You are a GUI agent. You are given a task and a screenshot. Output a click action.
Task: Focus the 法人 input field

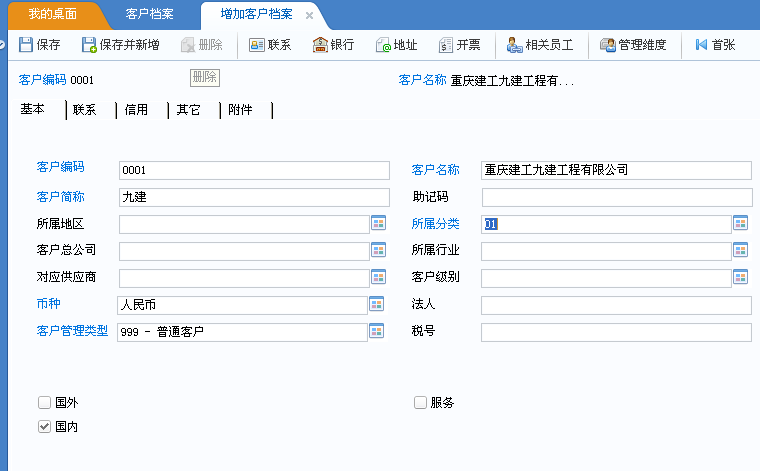(x=617, y=305)
